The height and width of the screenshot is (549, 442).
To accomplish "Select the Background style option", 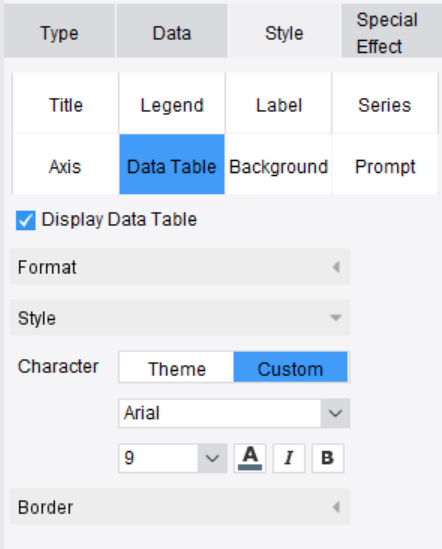I will coord(278,165).
